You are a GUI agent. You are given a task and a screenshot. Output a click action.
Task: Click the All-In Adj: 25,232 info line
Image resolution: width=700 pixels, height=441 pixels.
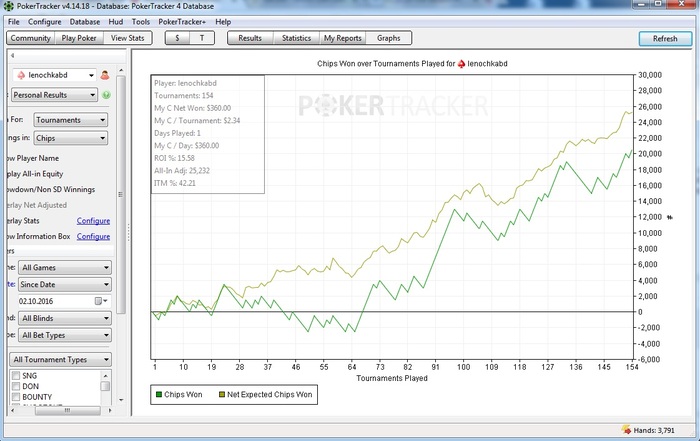[182, 171]
